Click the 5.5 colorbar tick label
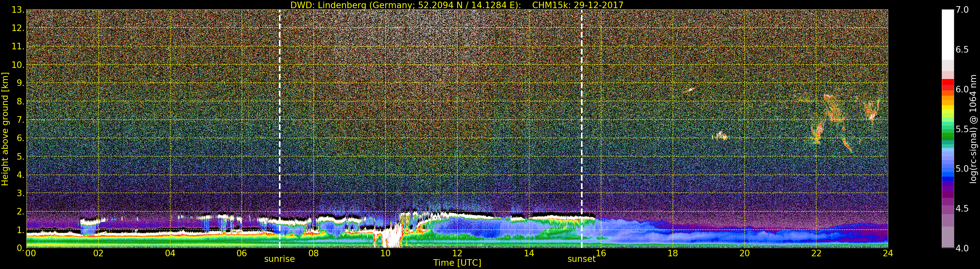 tap(962, 129)
